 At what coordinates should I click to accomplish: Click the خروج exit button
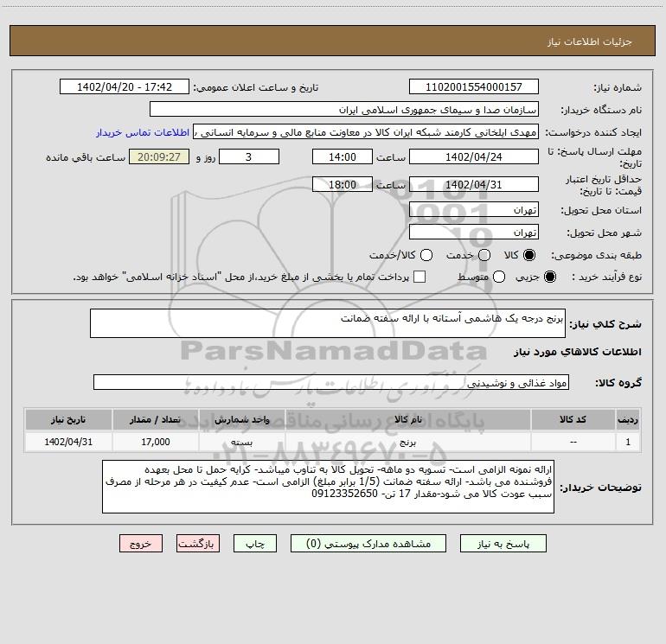(141, 544)
